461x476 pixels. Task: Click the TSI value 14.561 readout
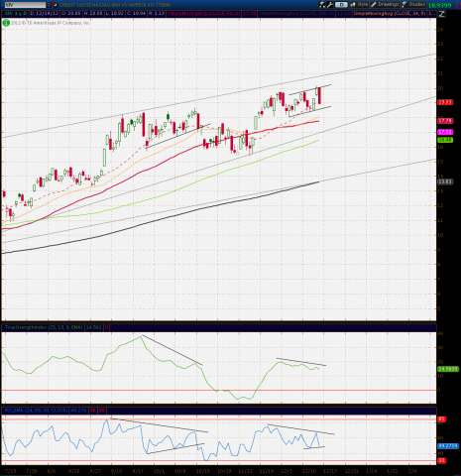[x=94, y=327]
